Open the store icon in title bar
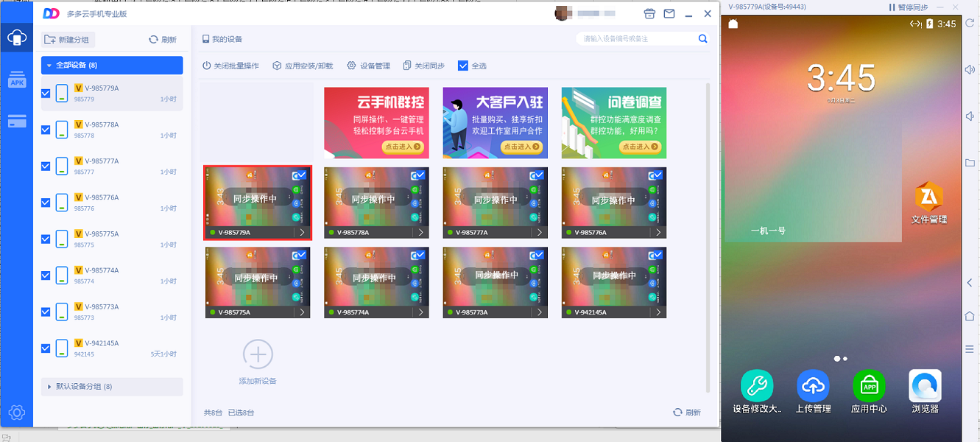This screenshot has height=442, width=980. coord(649,14)
